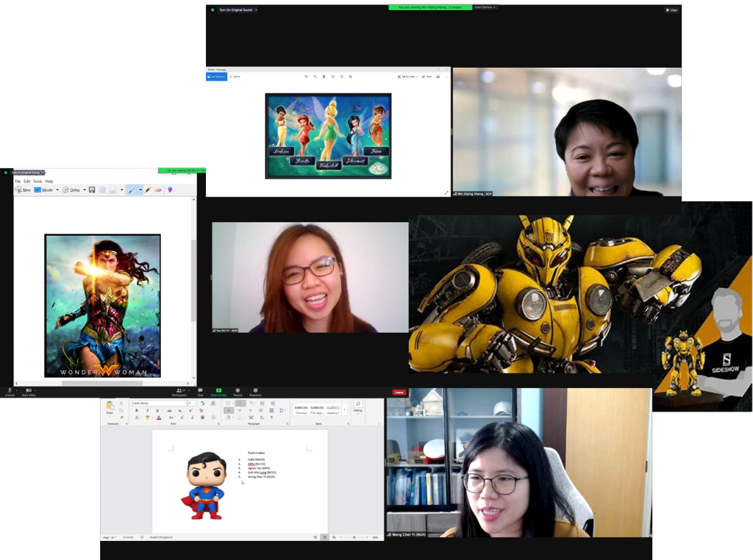Open the Pen options dropdown arrow

[x=140, y=190]
